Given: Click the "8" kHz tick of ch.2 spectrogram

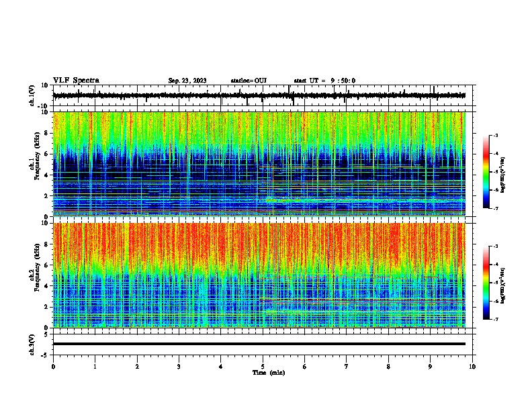Looking at the screenshot, I should click(x=46, y=244).
